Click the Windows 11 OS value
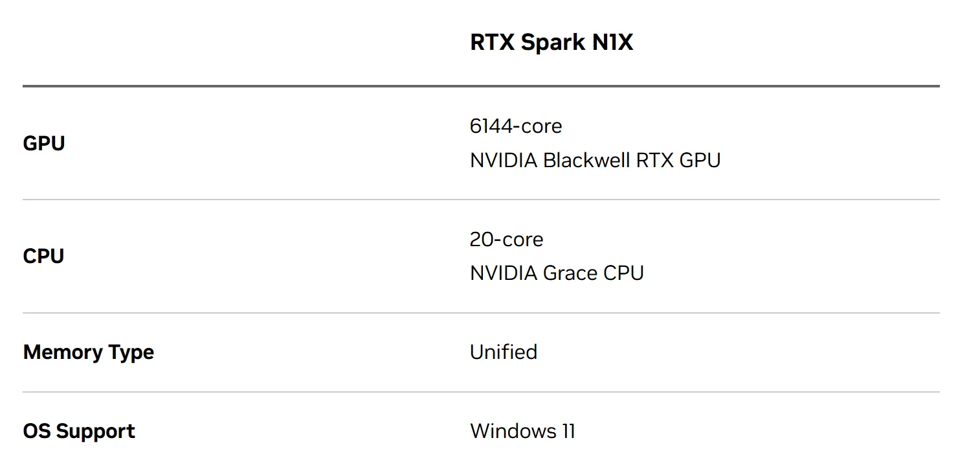Screen dimensions: 980x460 pyautogui.click(x=523, y=431)
